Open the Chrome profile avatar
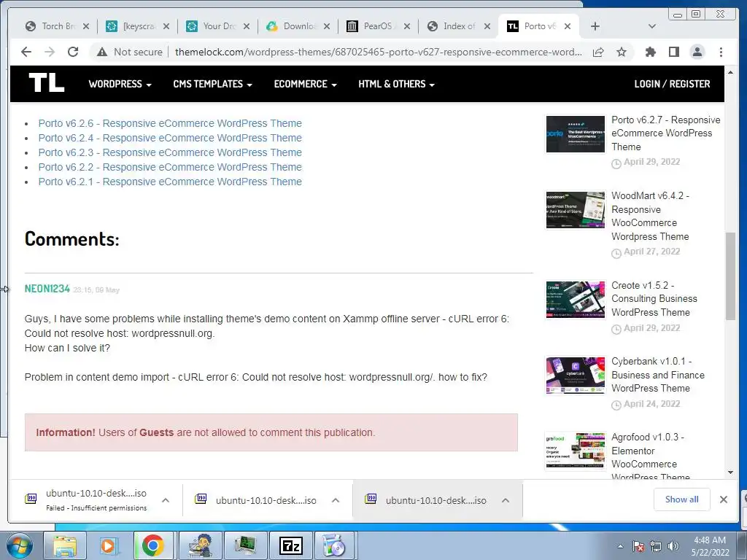Screen dimensions: 747x560 pyautogui.click(x=697, y=52)
